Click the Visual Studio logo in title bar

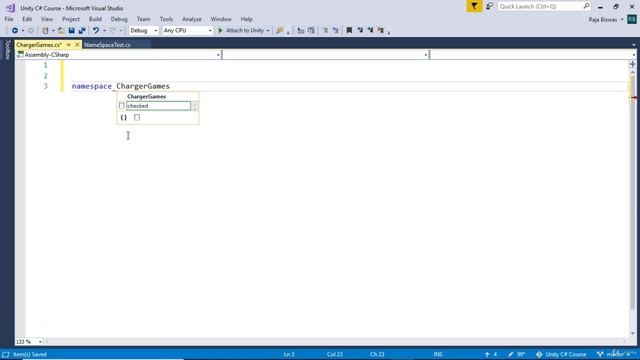[x=10, y=8]
